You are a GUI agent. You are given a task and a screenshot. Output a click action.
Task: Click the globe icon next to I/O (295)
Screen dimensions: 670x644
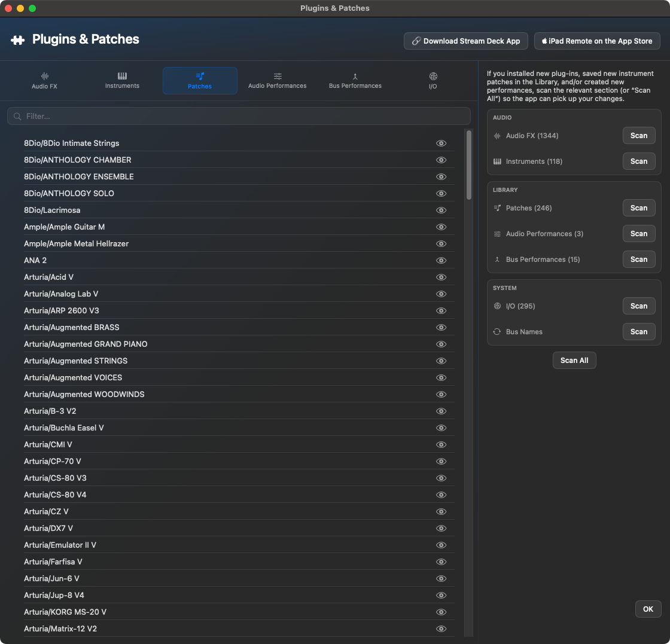[497, 306]
